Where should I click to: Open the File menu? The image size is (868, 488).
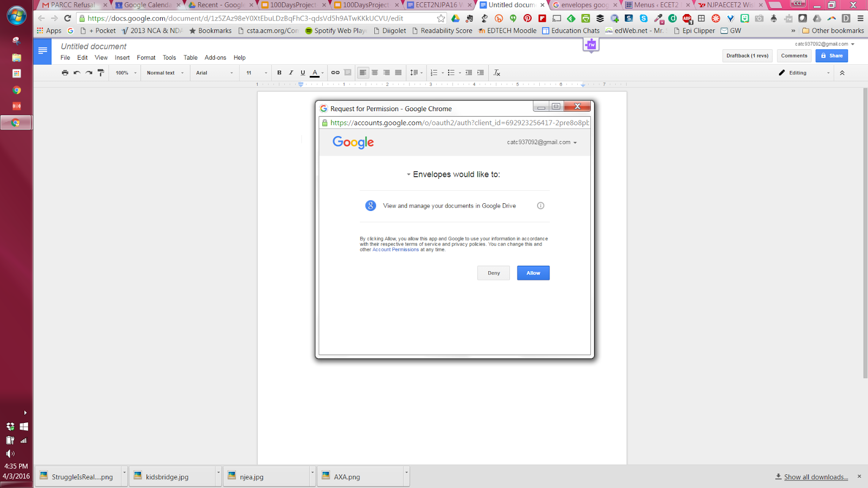(x=65, y=57)
